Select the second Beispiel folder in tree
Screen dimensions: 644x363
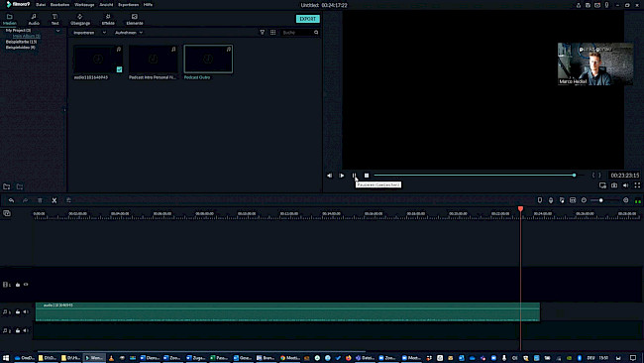[20, 48]
